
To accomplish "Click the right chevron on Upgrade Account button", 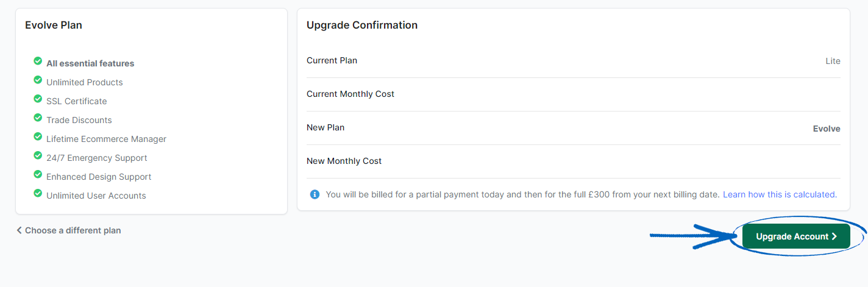I will coord(834,236).
